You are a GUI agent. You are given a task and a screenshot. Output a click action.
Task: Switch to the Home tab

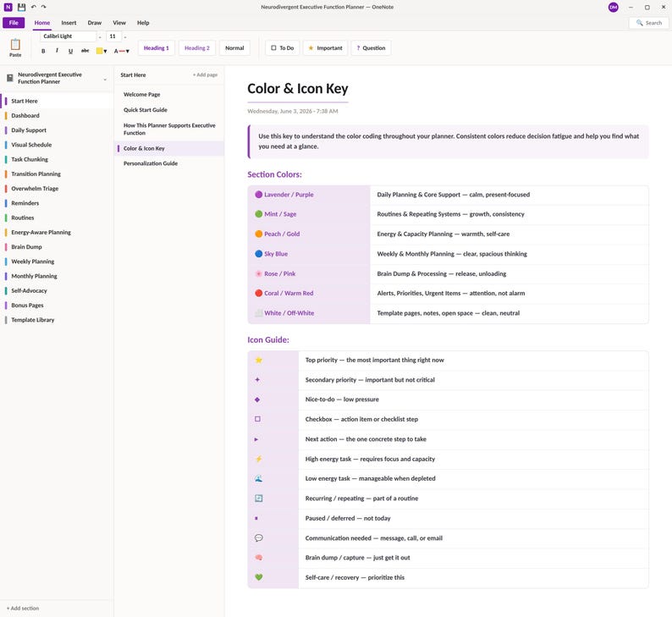[42, 23]
